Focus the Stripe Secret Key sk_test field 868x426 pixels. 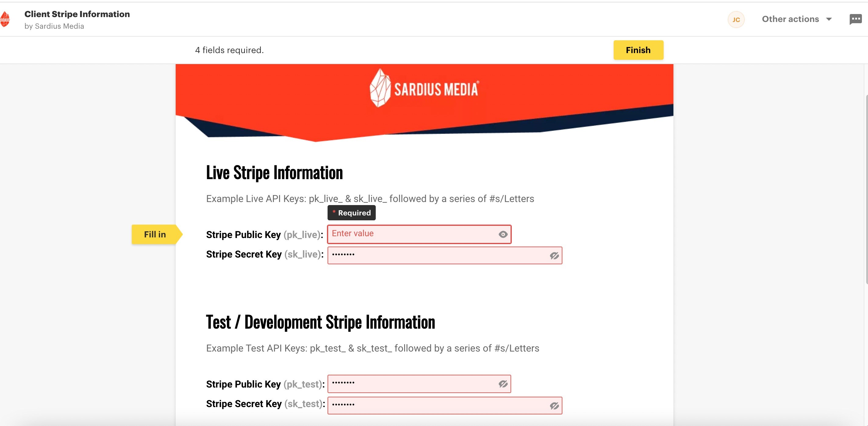[x=445, y=406]
